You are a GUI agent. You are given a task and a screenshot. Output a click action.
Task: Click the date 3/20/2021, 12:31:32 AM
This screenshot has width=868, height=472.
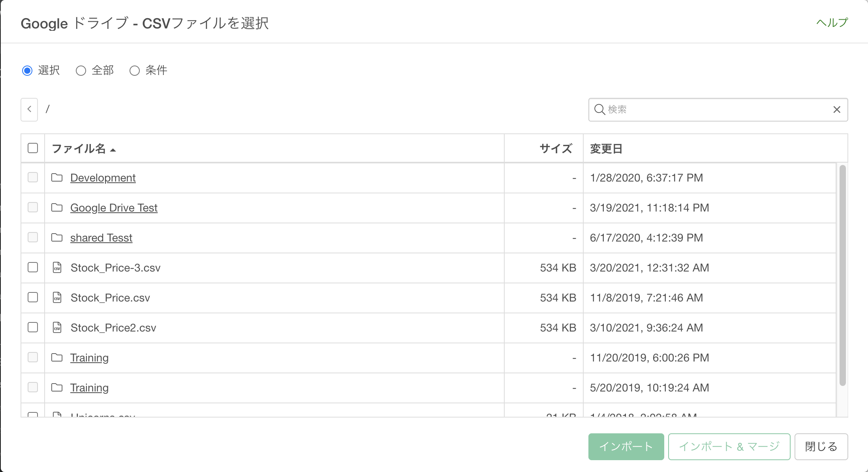(649, 268)
